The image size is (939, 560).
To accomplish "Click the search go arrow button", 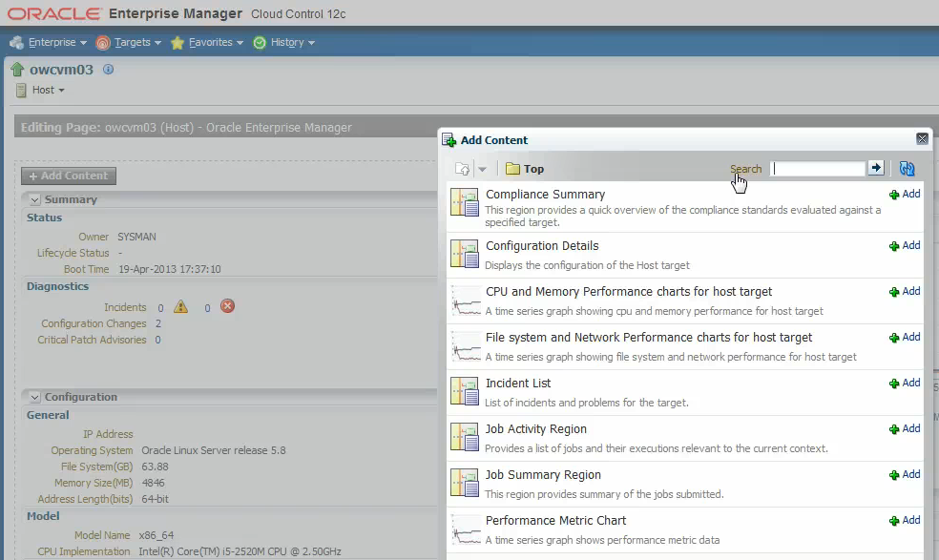I will tap(876, 168).
